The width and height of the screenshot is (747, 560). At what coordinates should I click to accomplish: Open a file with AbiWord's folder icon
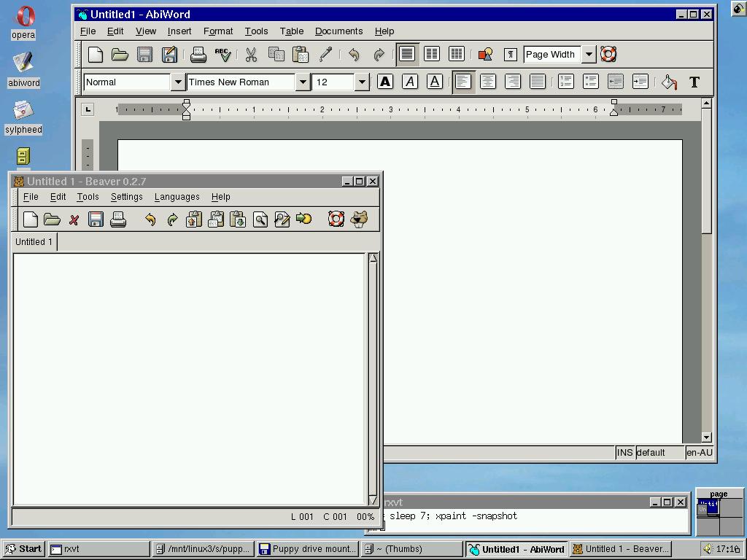(120, 54)
